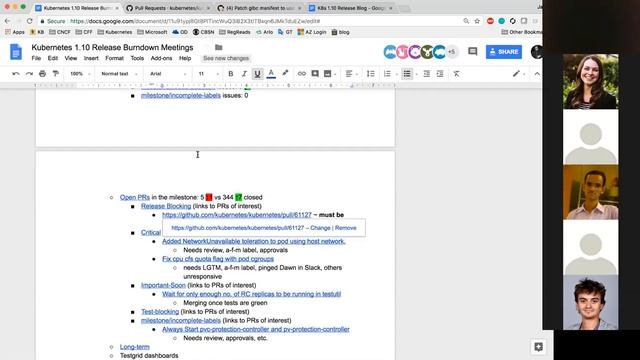Screen dimensions: 640x360
Task: Click Remove in the link popup
Action: (345, 228)
